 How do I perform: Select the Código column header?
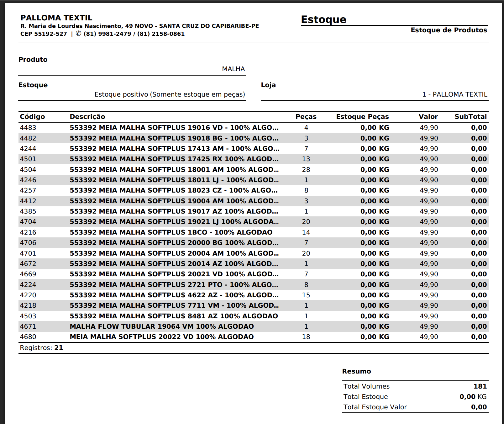pos(32,117)
